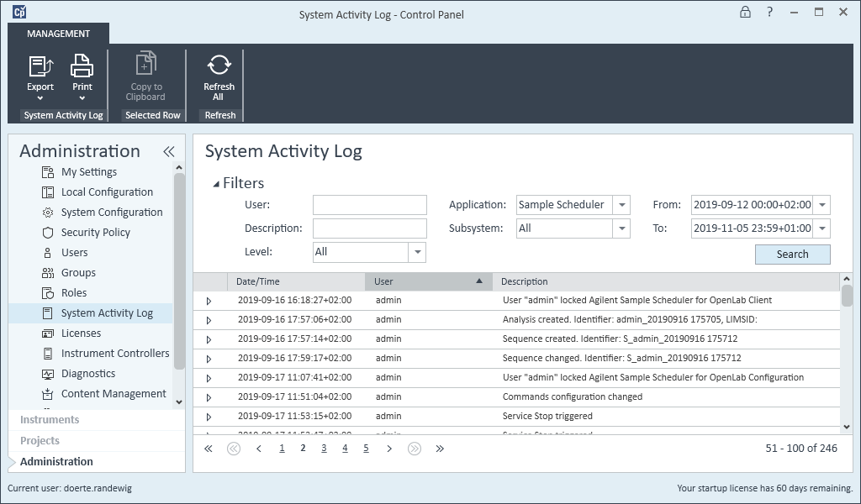Open the Level dropdown filter
Image resolution: width=861 pixels, height=504 pixels.
tap(417, 252)
